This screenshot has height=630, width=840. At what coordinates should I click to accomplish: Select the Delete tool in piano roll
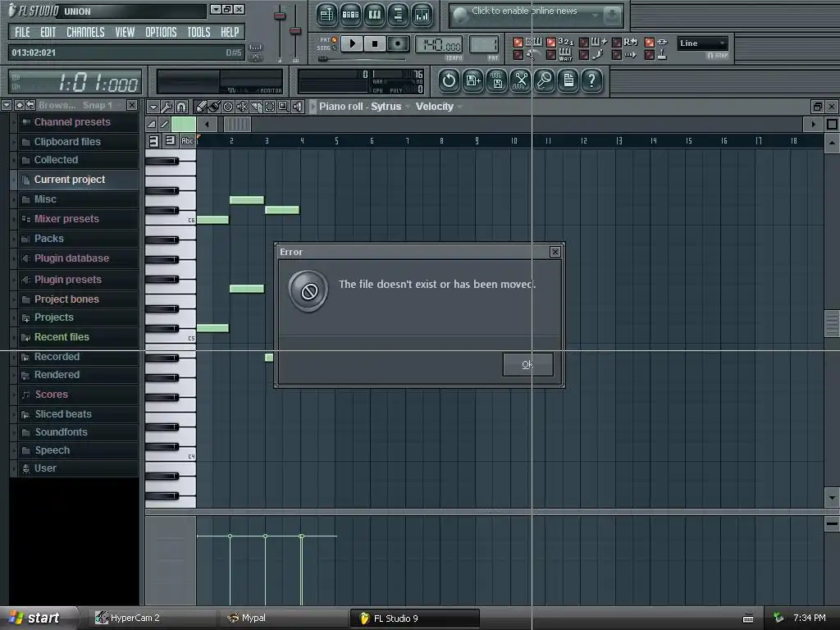click(x=228, y=107)
